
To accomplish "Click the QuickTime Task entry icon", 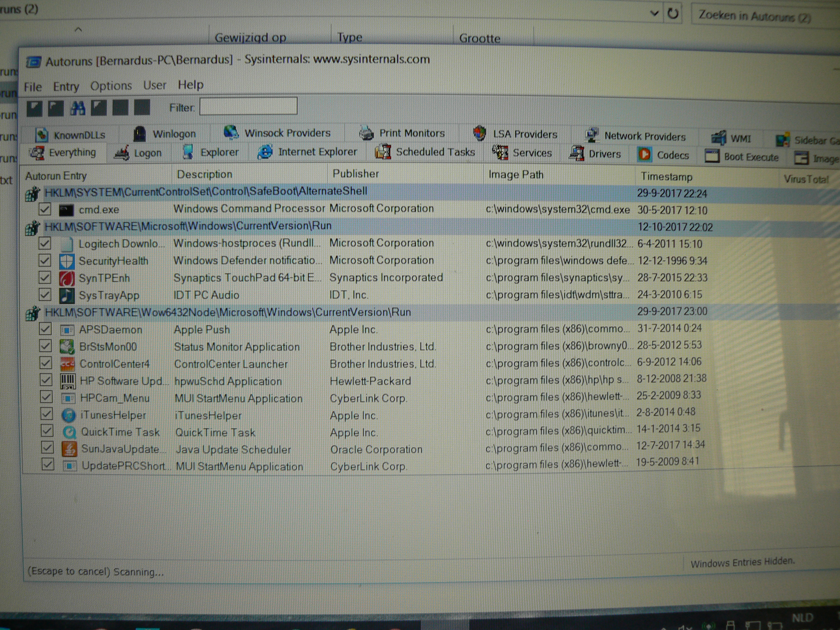I will click(x=69, y=432).
